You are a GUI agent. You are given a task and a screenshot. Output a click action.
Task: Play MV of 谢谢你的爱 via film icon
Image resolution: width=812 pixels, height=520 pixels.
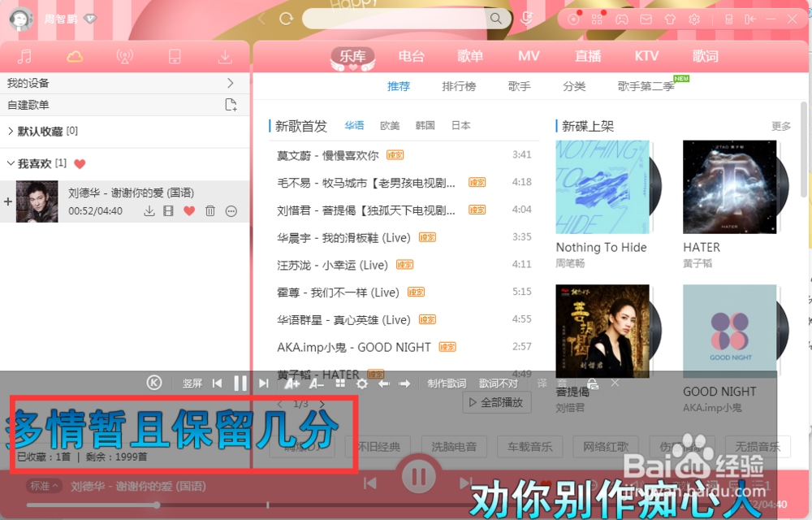pos(168,210)
